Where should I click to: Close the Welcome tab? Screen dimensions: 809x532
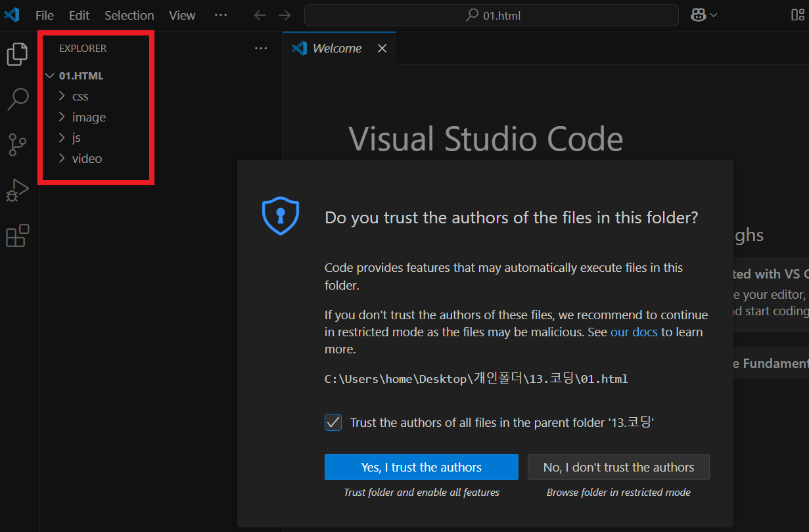382,49
